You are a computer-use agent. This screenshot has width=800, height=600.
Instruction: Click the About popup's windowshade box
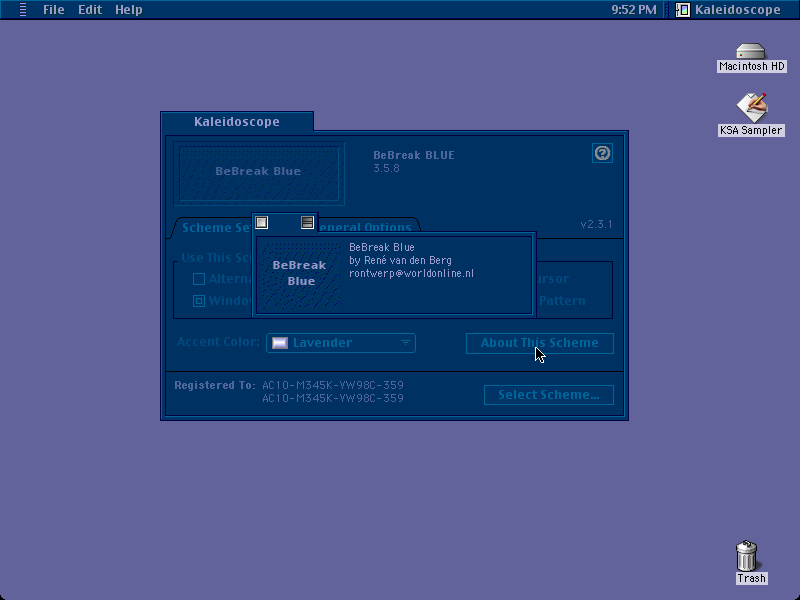(307, 222)
